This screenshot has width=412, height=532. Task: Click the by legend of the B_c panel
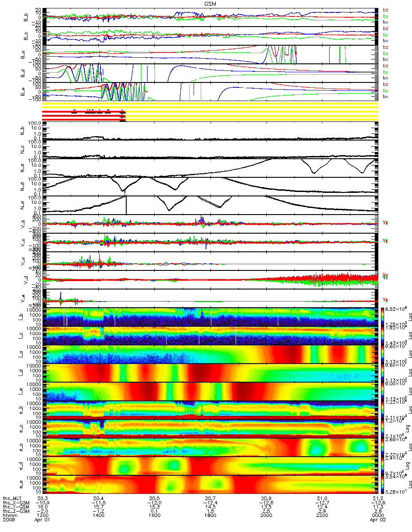(385, 35)
